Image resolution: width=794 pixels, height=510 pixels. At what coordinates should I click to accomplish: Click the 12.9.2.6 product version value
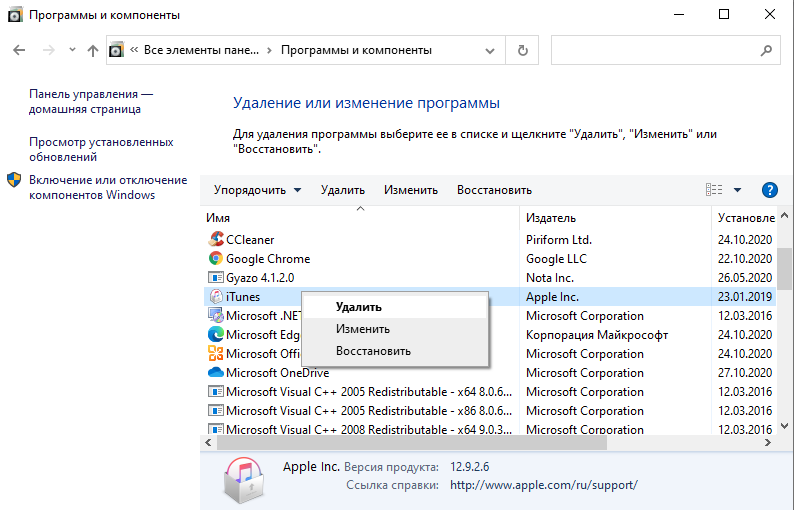(469, 466)
